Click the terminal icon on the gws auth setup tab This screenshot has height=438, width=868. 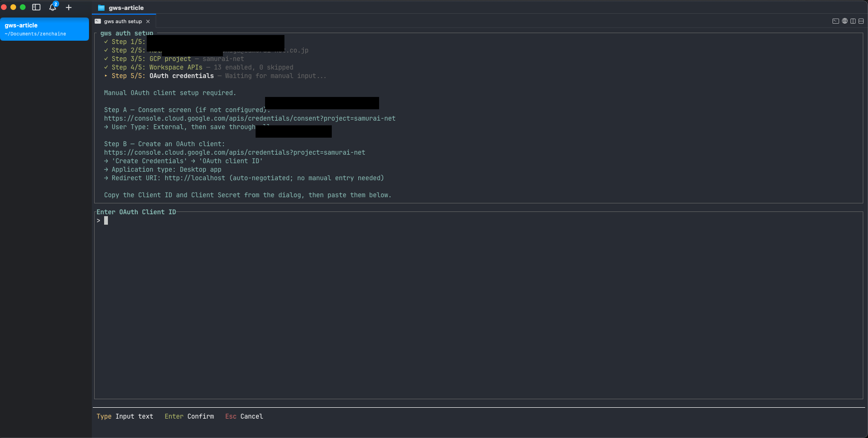point(98,21)
